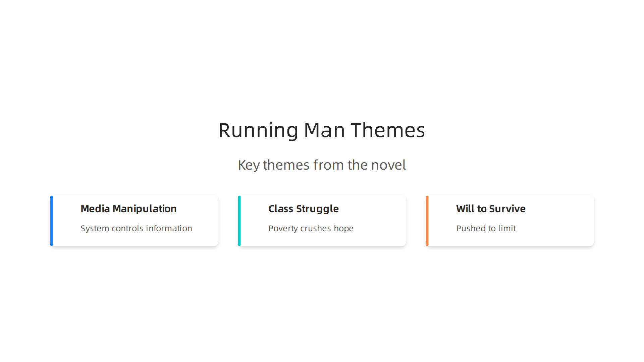
Task: Select the text System controls information
Action: click(136, 228)
